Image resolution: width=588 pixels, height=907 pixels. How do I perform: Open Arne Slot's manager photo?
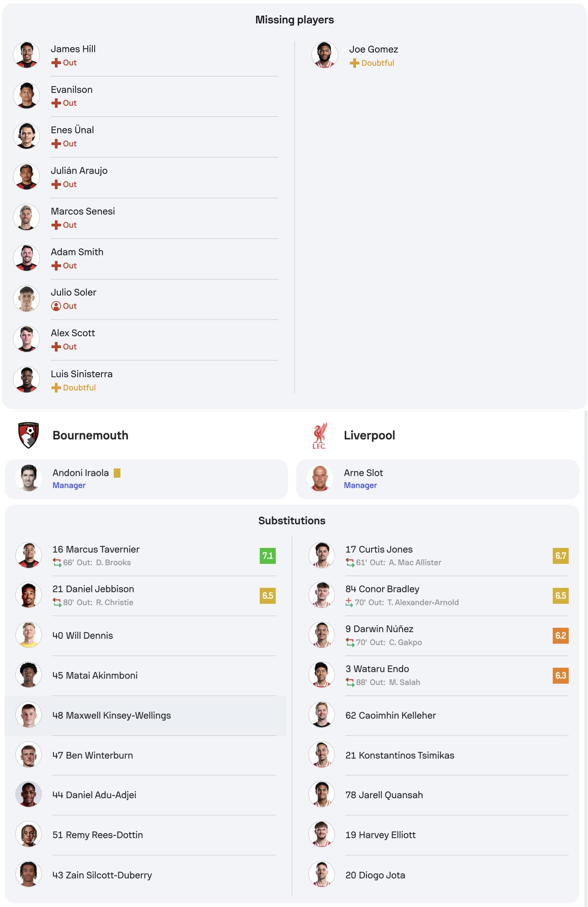320,478
